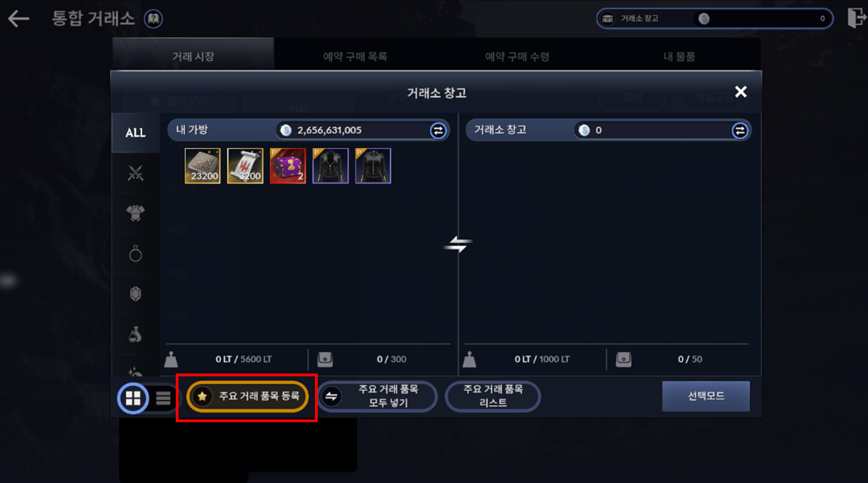The width and height of the screenshot is (868, 483).
Task: Click the exit door icon at top right
Action: [x=854, y=18]
